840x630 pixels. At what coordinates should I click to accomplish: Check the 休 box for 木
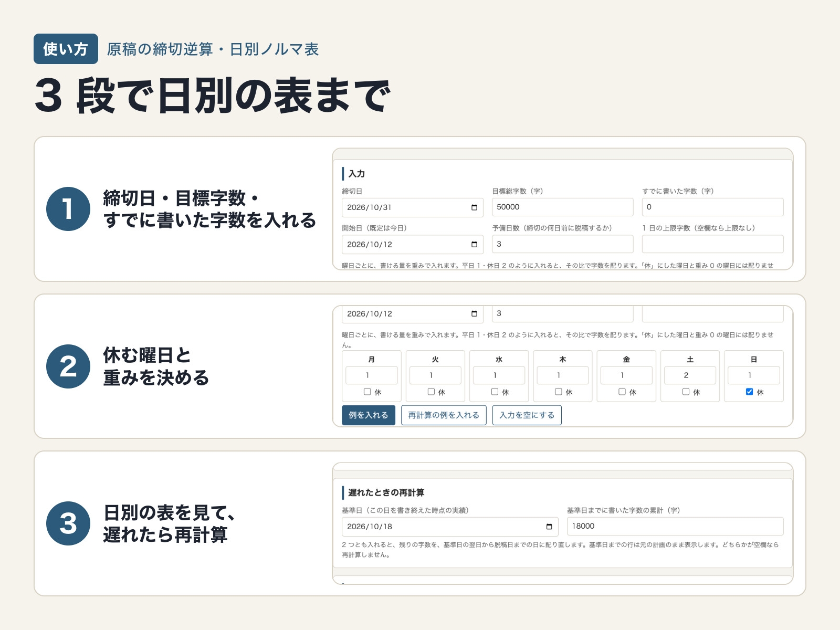click(x=559, y=392)
